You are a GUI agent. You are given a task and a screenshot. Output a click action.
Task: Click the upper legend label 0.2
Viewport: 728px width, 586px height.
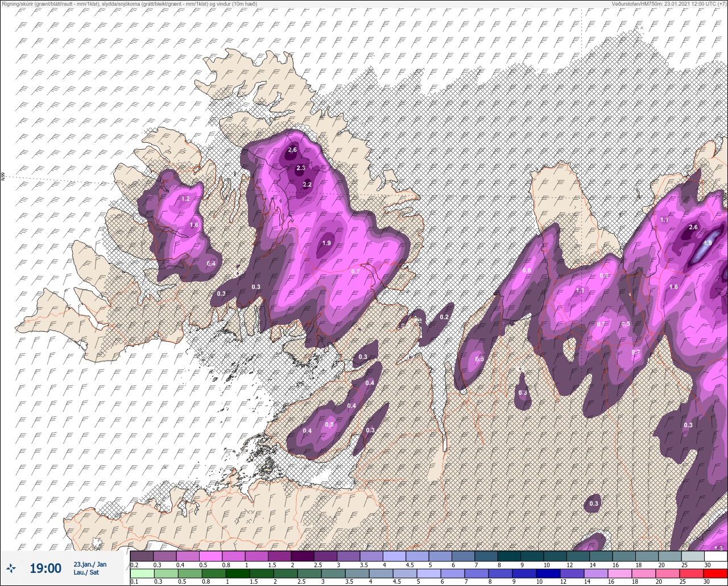coord(134,564)
